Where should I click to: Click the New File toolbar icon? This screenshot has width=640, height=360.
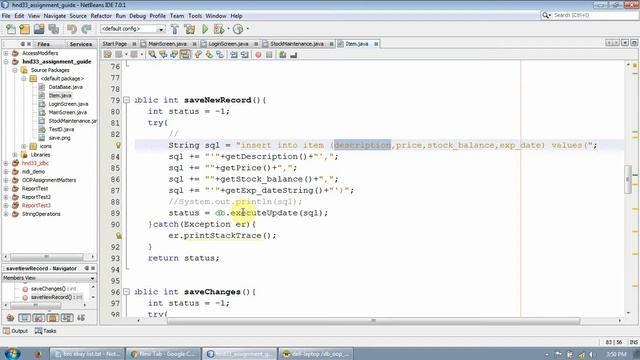point(11,29)
